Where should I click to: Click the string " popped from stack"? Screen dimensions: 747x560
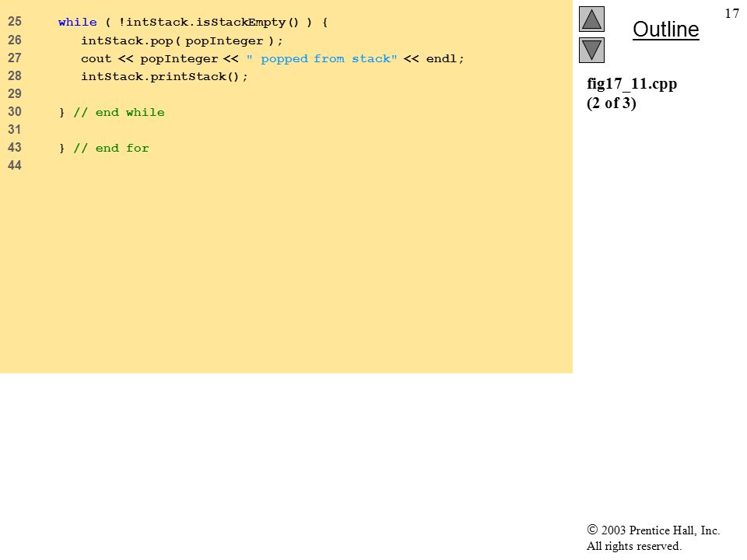click(321, 58)
